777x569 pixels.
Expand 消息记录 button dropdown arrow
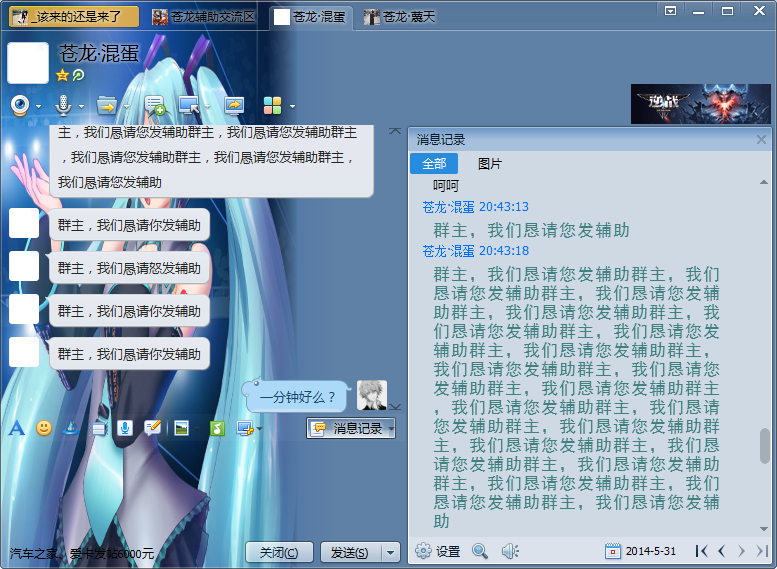[391, 428]
